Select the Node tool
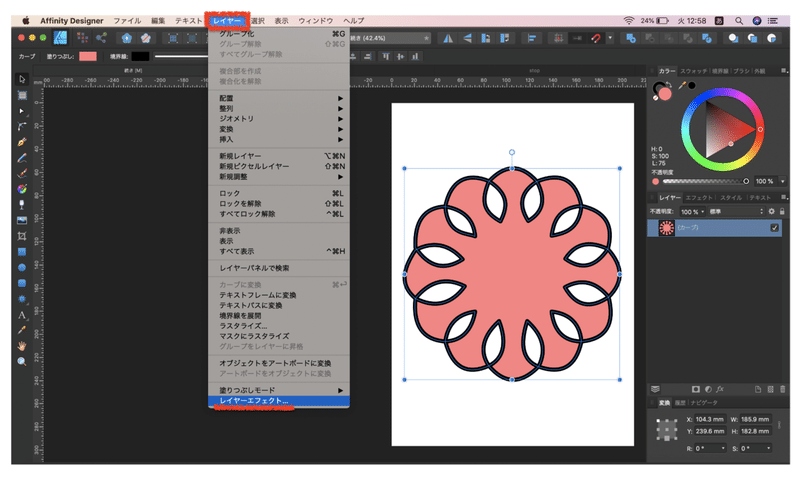Viewport: 800px width, 479px height. pyautogui.click(x=21, y=111)
